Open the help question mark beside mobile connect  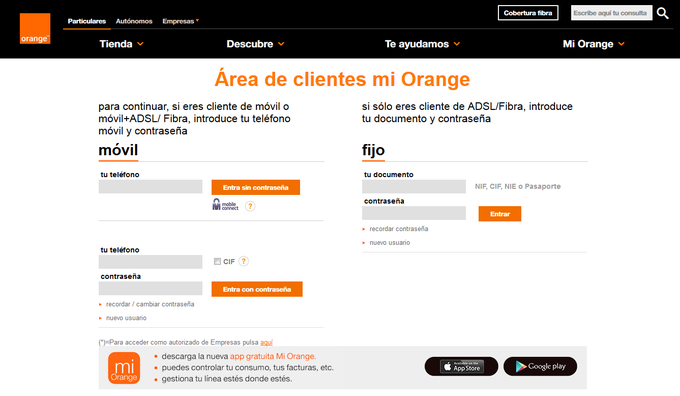pyautogui.click(x=250, y=206)
